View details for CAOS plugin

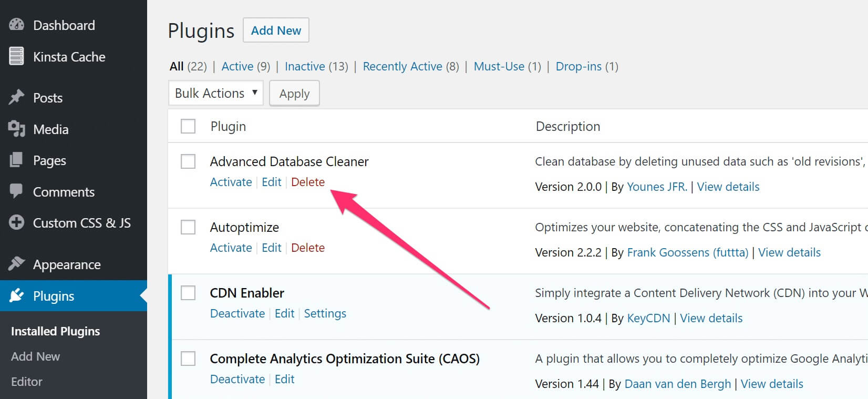[772, 384]
